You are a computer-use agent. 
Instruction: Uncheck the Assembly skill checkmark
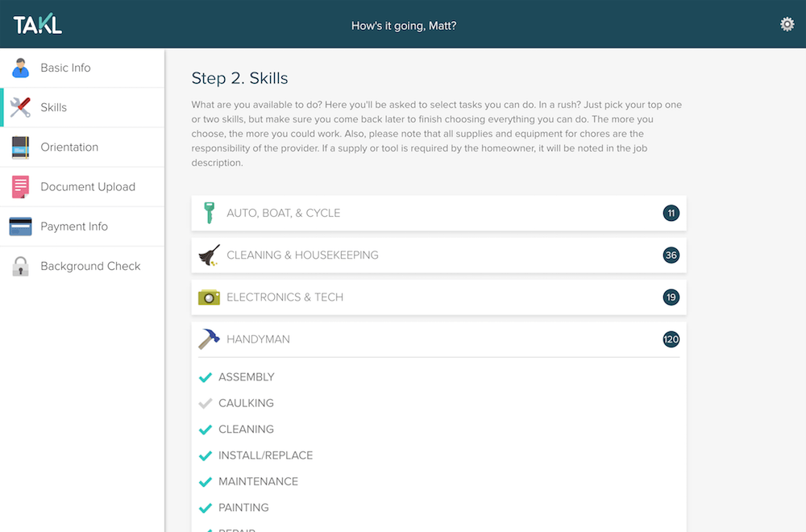[x=206, y=377]
